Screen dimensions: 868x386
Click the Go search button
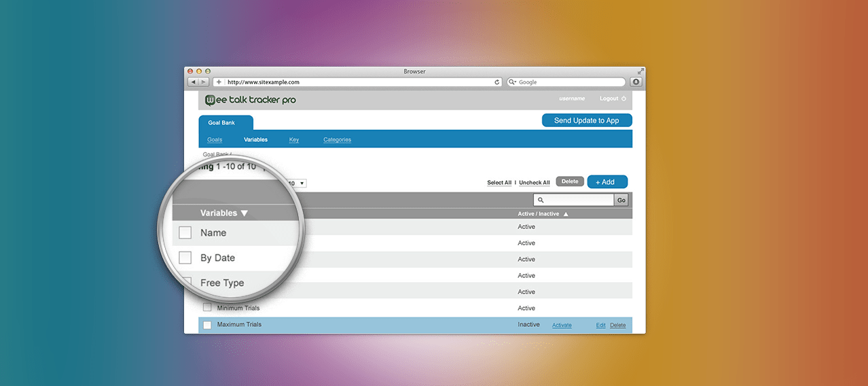pyautogui.click(x=621, y=200)
